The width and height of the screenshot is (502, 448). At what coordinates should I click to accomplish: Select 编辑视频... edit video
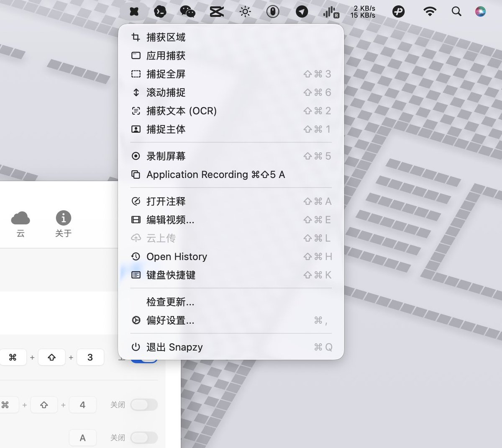(x=231, y=220)
